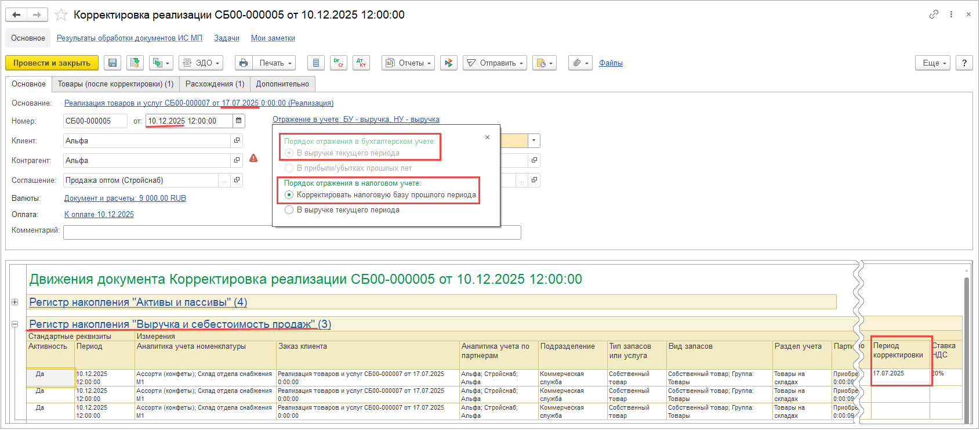Open the calendar picker in date field
The width and height of the screenshot is (980, 430).
point(238,121)
